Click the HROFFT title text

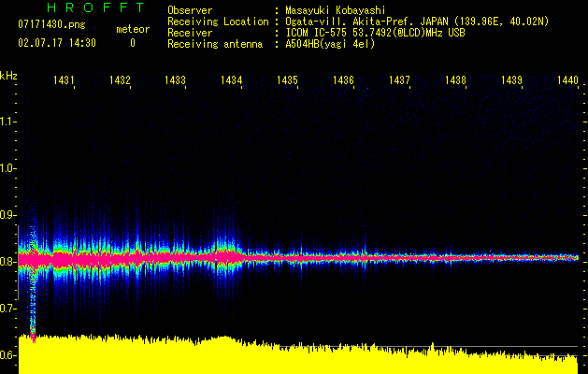(x=80, y=8)
